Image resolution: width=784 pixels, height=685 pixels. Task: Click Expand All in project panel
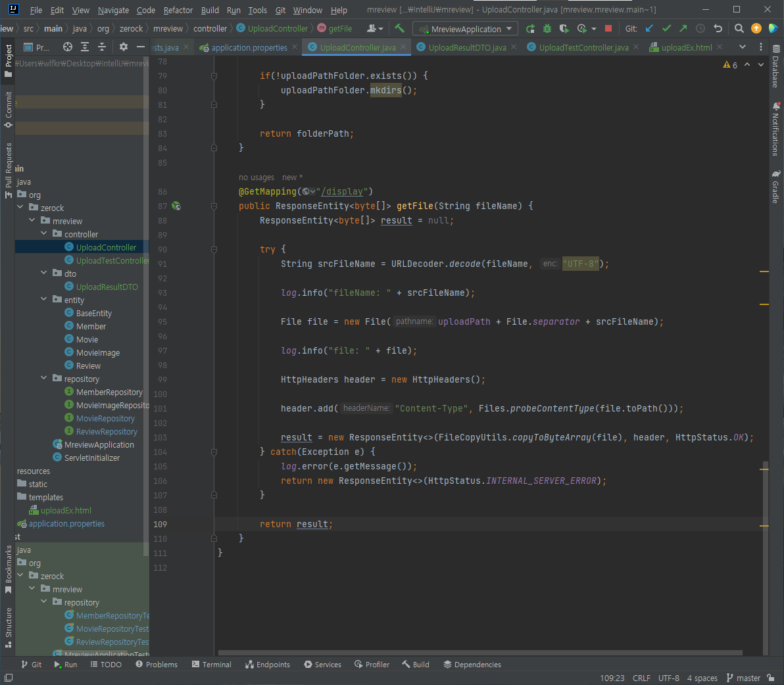tap(85, 47)
